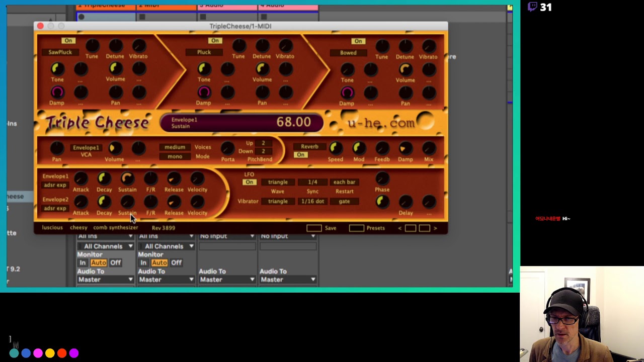
Task: Click the PitchBend Up value 2
Action: 263,143
